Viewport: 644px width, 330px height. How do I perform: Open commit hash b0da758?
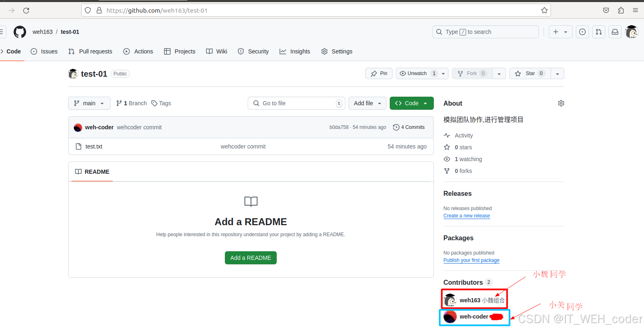click(x=339, y=127)
